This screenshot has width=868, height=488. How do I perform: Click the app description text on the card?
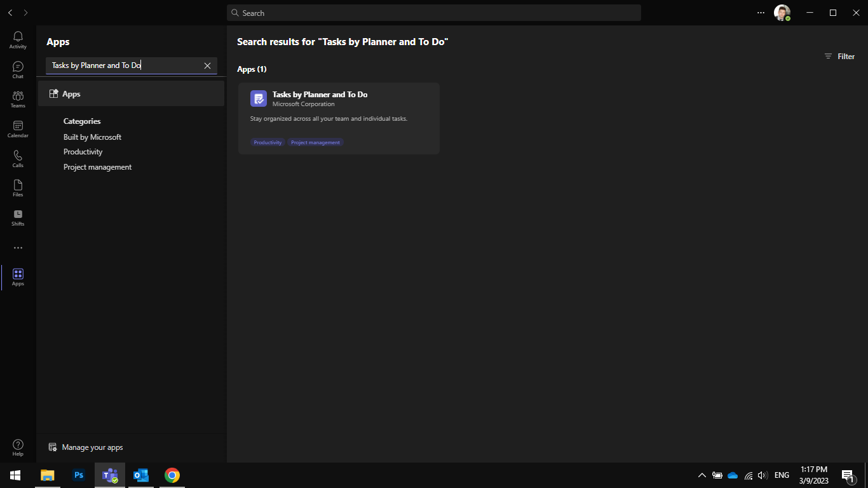pyautogui.click(x=329, y=119)
